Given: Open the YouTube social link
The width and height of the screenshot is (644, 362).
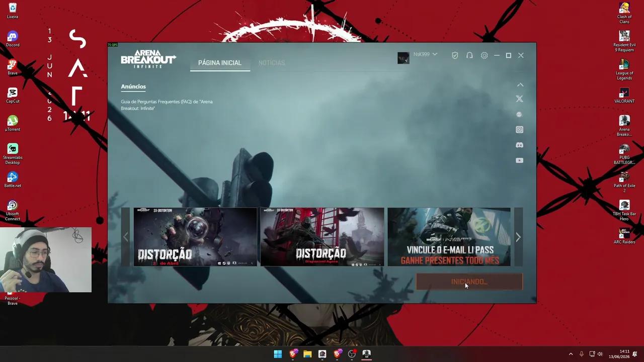Looking at the screenshot, I should pyautogui.click(x=519, y=160).
